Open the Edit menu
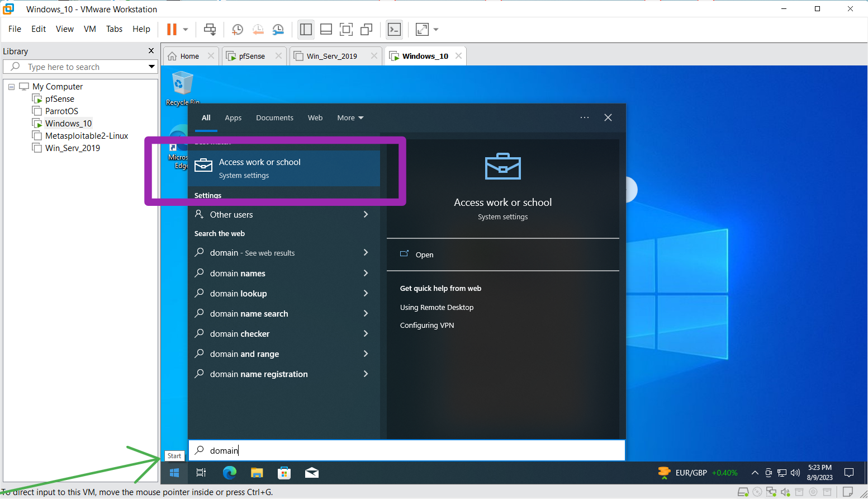The height and width of the screenshot is (499, 868). coord(39,29)
